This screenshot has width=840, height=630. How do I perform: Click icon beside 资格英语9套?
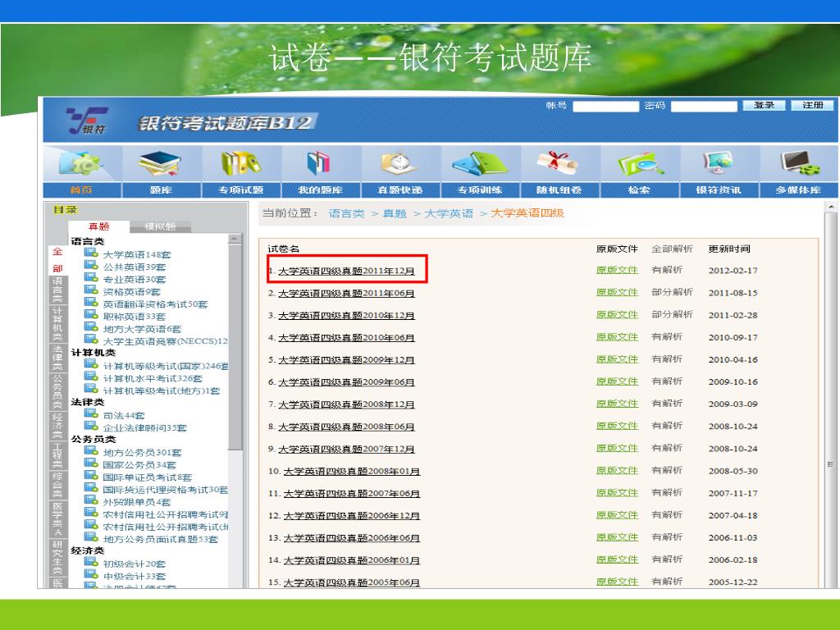[91, 290]
